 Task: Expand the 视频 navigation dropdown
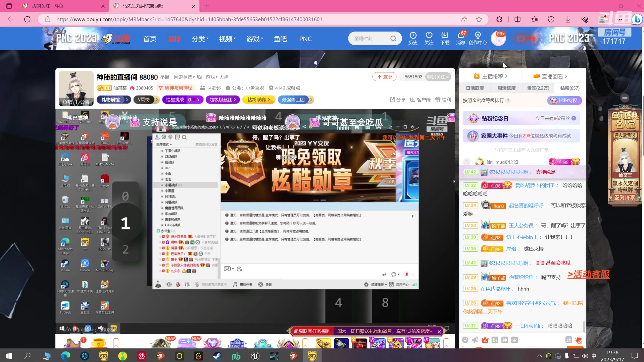pos(227,39)
